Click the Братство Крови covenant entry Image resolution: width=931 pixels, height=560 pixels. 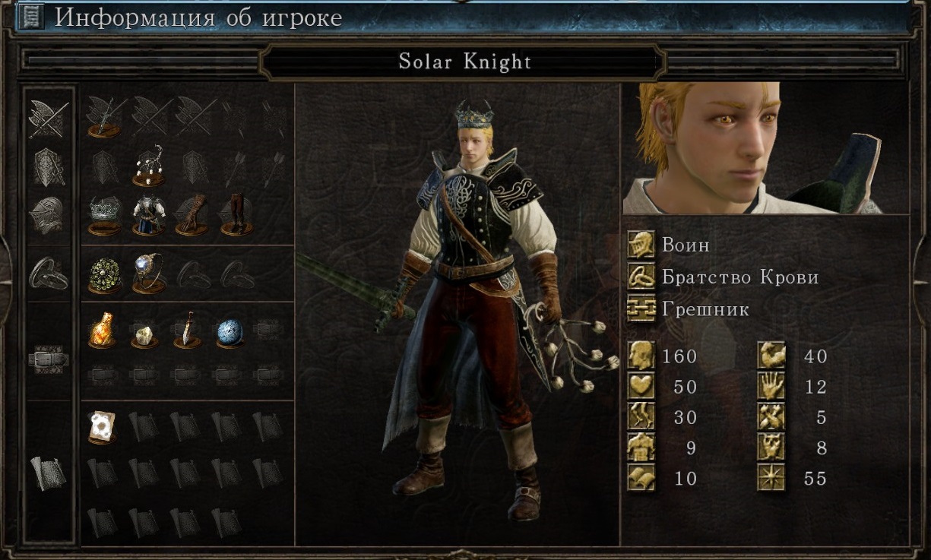[740, 277]
